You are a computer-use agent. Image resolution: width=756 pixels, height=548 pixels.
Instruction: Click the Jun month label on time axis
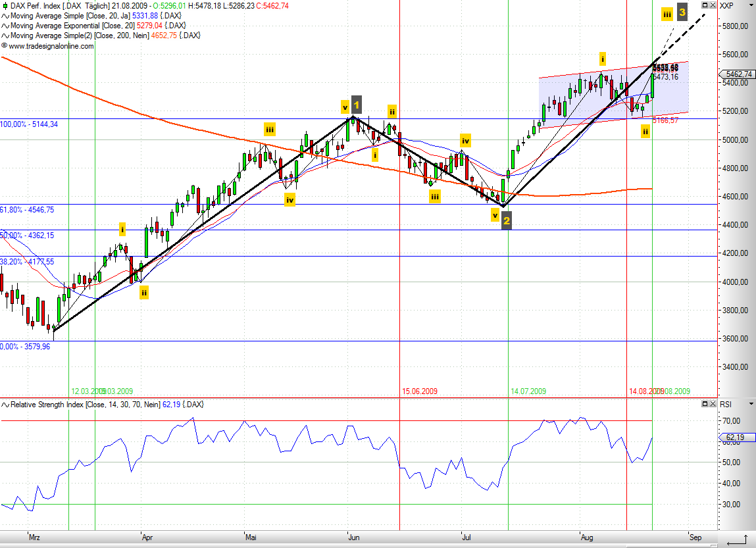point(354,537)
